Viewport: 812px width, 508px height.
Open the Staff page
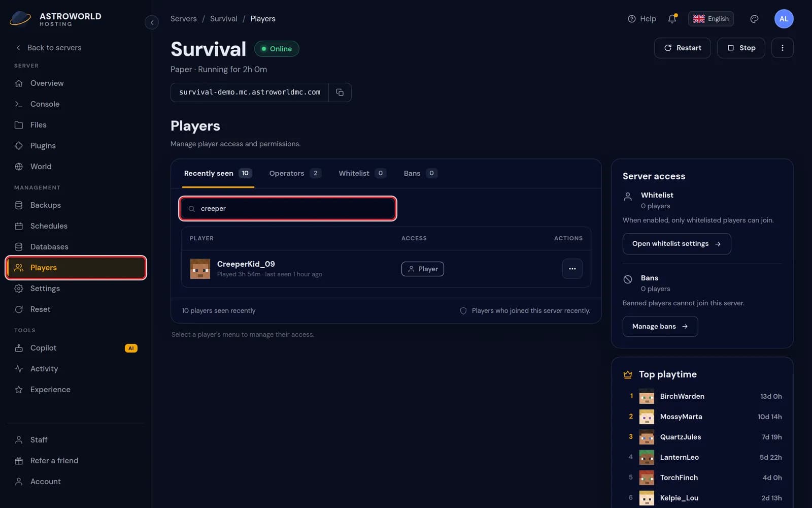tap(76, 440)
